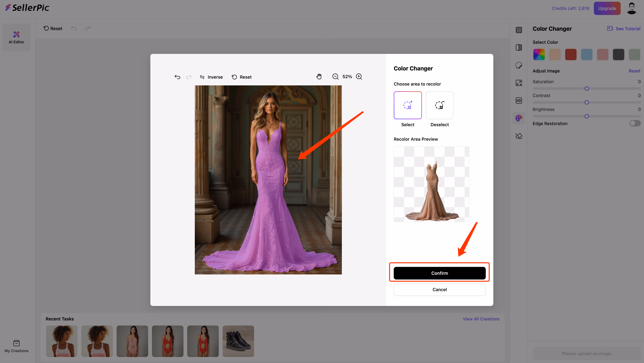Pick the red color swatch
This screenshot has height=363, width=644.
coord(571,55)
